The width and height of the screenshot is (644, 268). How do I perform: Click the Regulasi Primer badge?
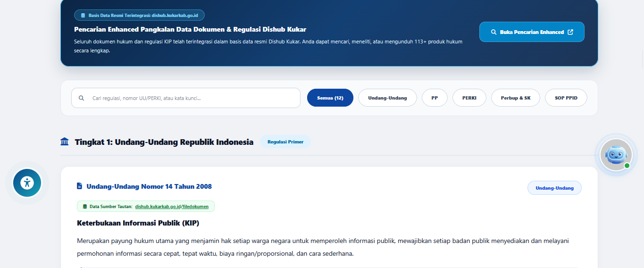(285, 142)
